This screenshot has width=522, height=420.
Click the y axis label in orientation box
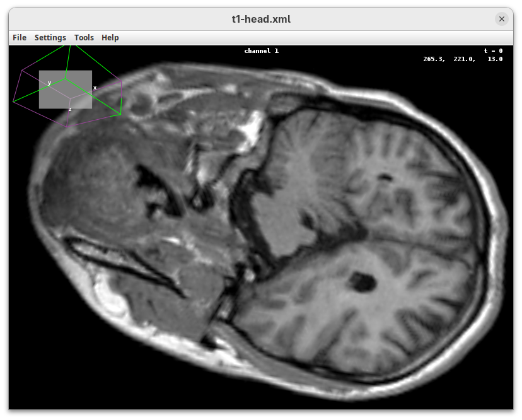click(50, 83)
